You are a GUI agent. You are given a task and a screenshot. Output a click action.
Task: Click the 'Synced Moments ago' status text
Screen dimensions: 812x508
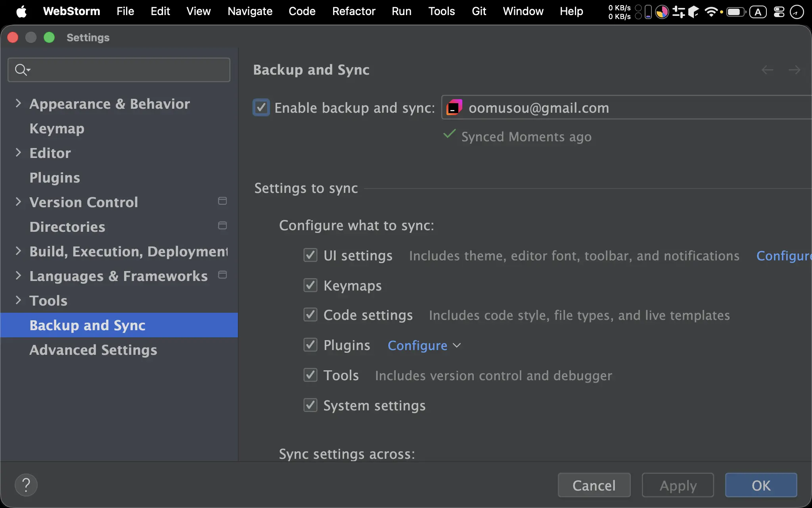click(527, 137)
